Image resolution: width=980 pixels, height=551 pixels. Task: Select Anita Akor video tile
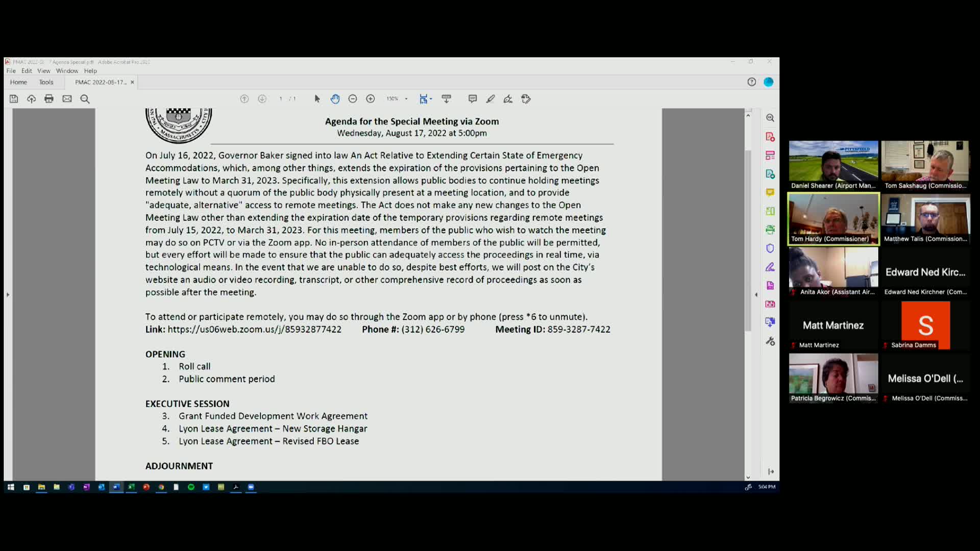coord(834,272)
